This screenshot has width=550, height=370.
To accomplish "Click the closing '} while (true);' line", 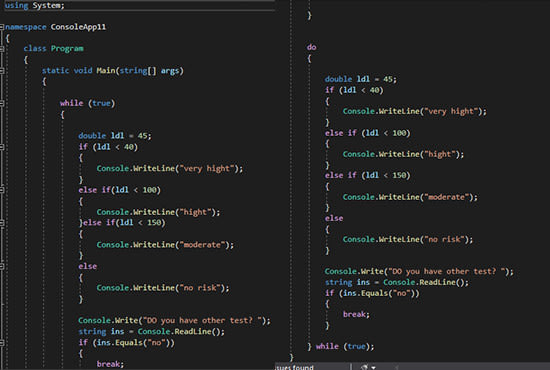I will (x=341, y=347).
